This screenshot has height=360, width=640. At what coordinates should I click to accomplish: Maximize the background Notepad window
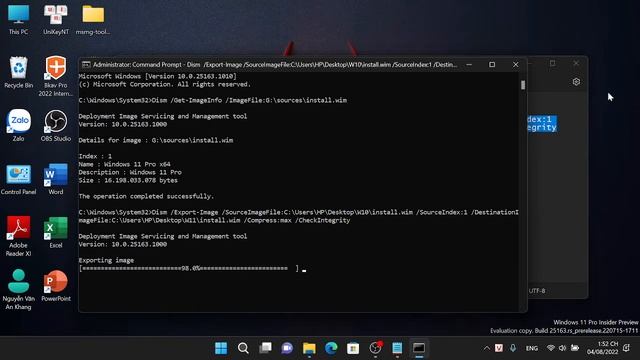point(552,63)
